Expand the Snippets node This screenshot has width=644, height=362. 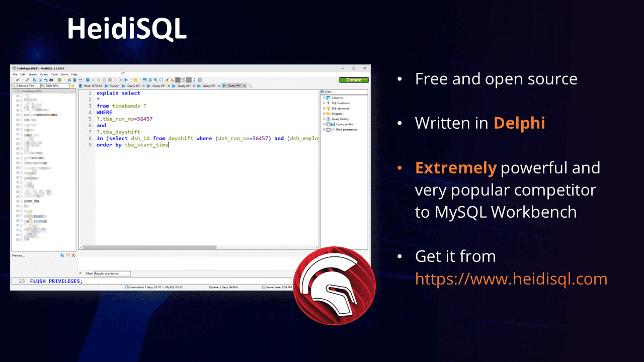pyautogui.click(x=324, y=114)
